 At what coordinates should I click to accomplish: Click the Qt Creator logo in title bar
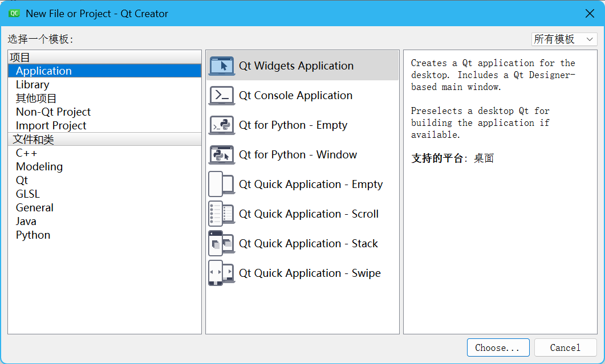tap(14, 14)
